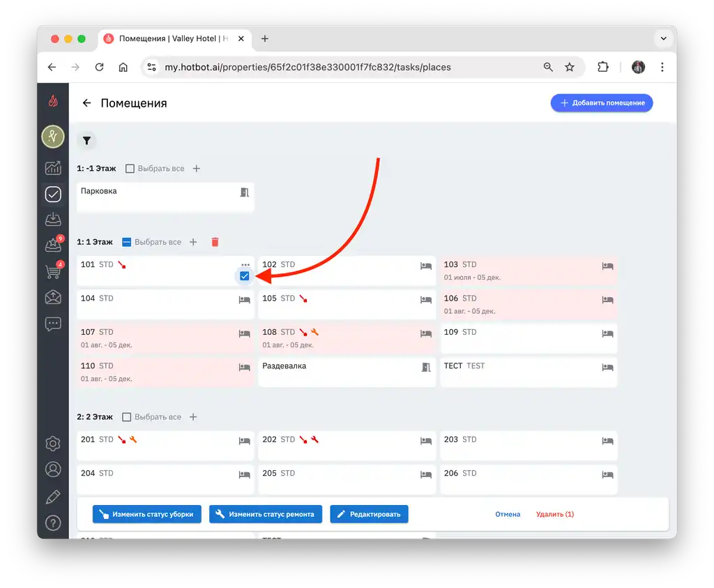Click the 1: 1 Этаж floor heading
The width and height of the screenshot is (714, 588).
(x=95, y=242)
